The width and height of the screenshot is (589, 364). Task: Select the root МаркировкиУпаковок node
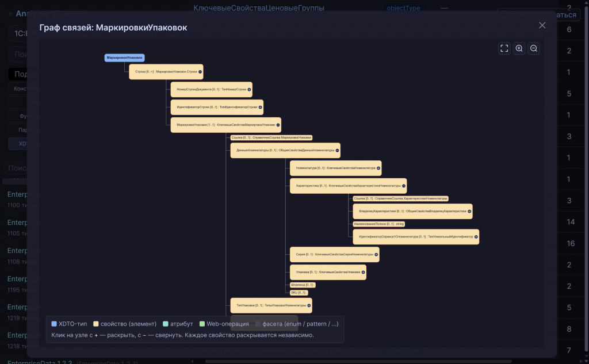pos(124,58)
